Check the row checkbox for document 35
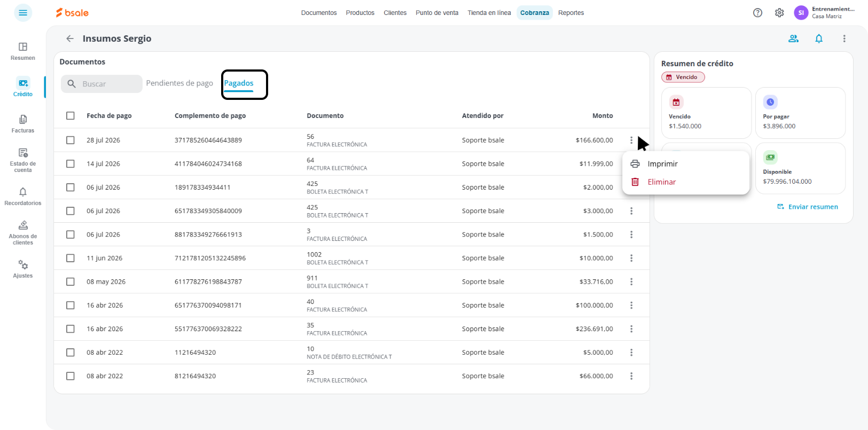Viewport: 868px width, 430px height. (71, 329)
